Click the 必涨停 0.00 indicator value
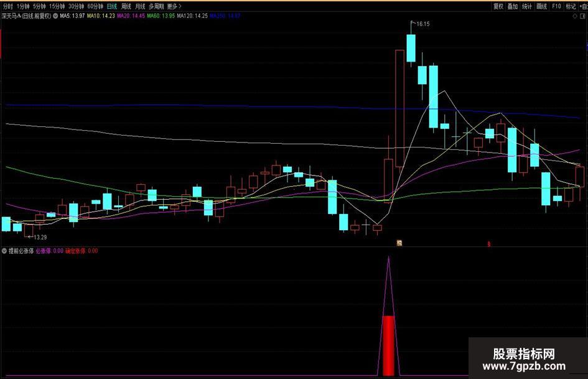 tap(50, 251)
